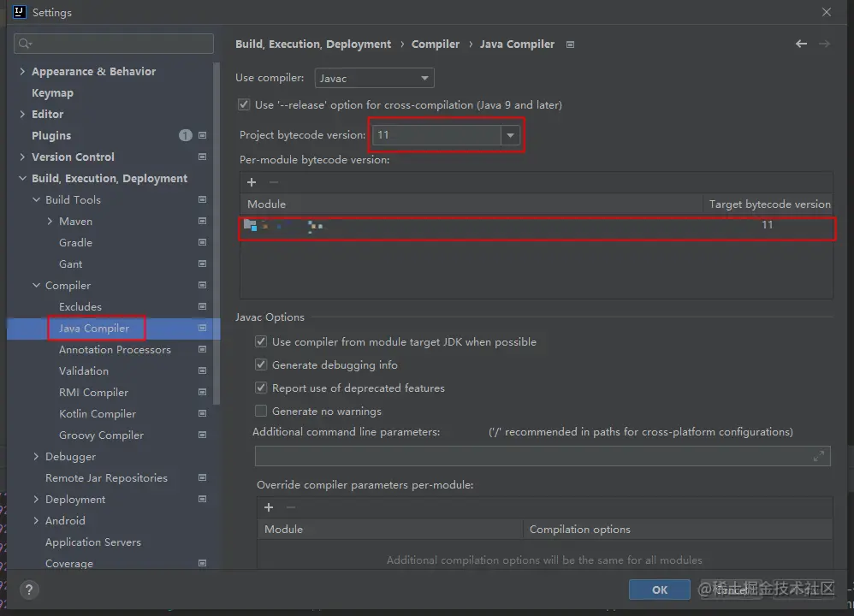Image resolution: width=854 pixels, height=616 pixels.
Task: Expand the Maven node
Action: [50, 221]
